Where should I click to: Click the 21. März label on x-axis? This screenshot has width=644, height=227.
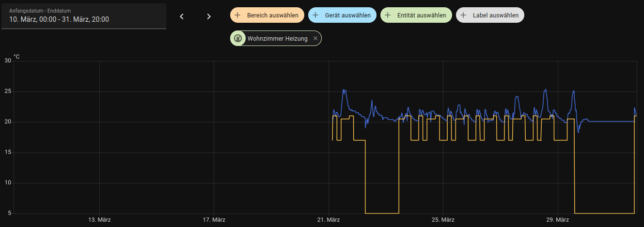pos(329,220)
